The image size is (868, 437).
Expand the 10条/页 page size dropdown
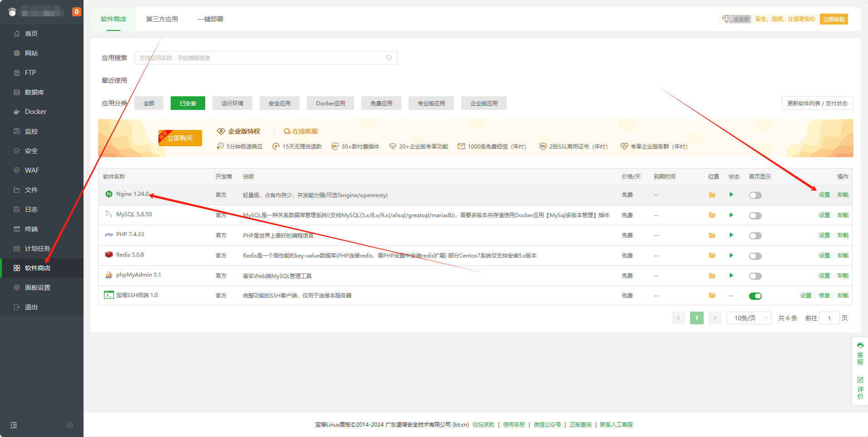pyautogui.click(x=749, y=318)
